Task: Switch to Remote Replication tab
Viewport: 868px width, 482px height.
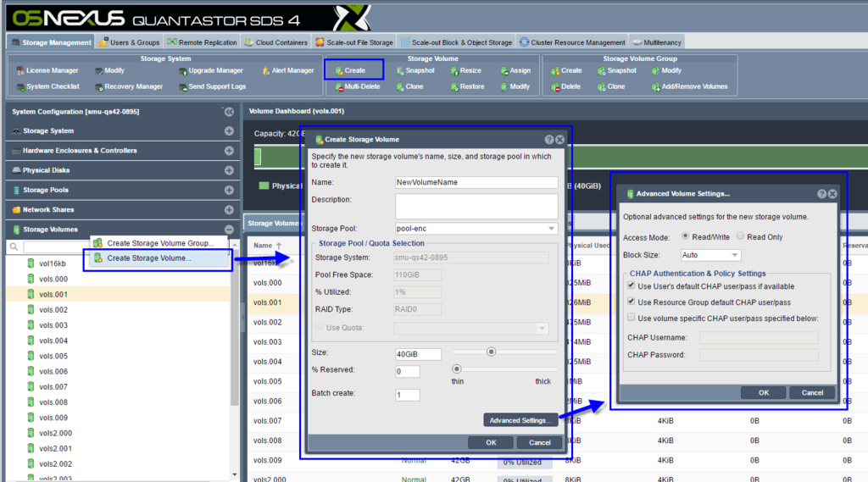Action: pos(202,42)
